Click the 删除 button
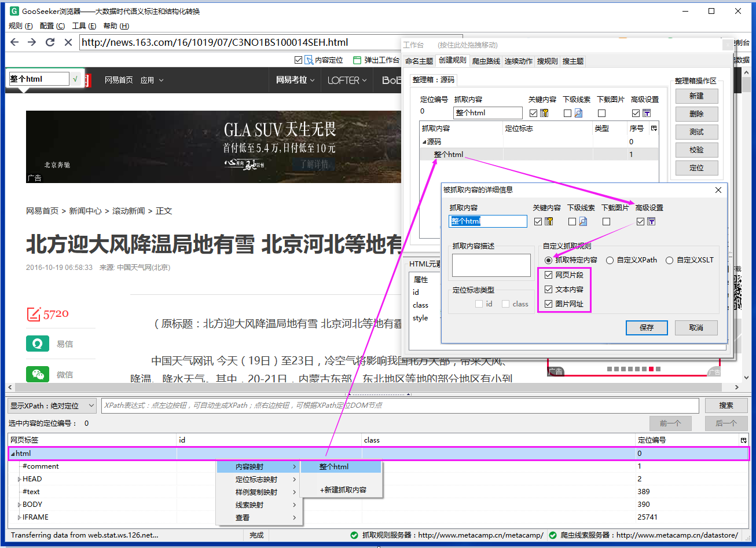The height and width of the screenshot is (548, 756). (696, 114)
